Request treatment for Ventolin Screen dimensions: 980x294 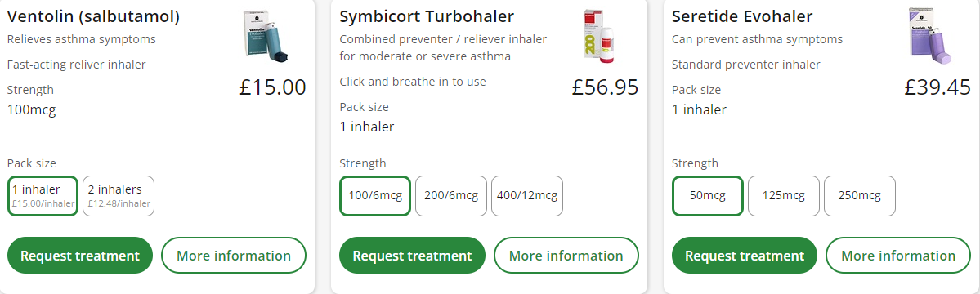coord(80,256)
